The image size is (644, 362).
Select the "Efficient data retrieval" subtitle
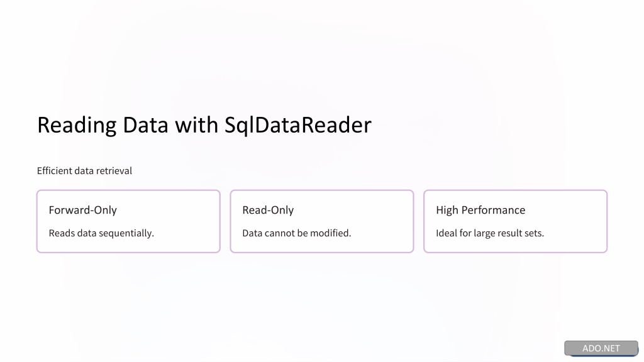[x=84, y=171]
